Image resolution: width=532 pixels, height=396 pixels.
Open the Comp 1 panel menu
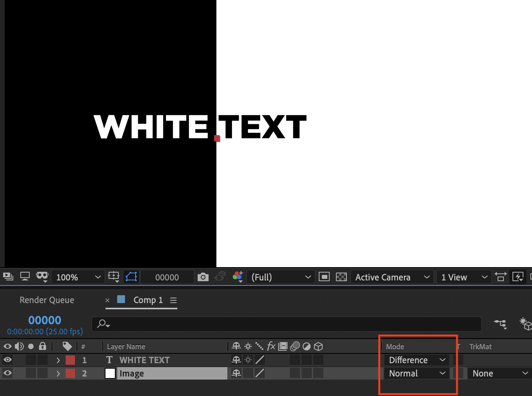click(x=173, y=300)
